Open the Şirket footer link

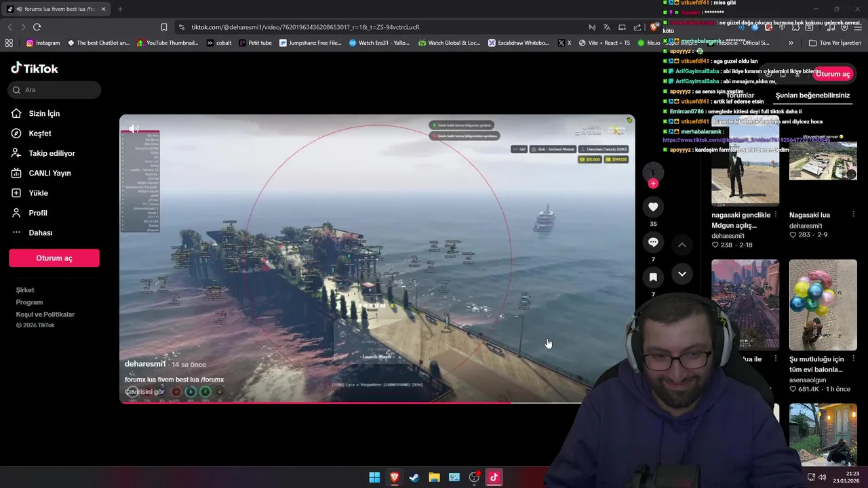(25, 290)
